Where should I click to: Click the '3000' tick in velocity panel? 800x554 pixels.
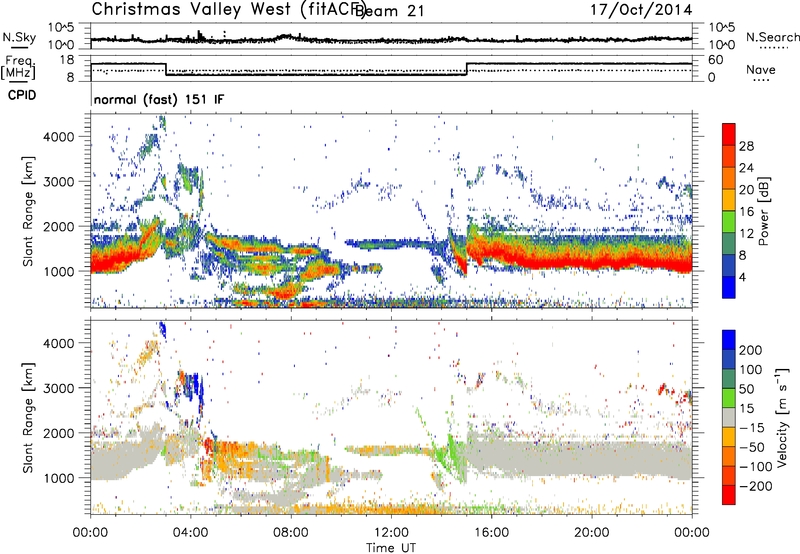pyautogui.click(x=59, y=388)
